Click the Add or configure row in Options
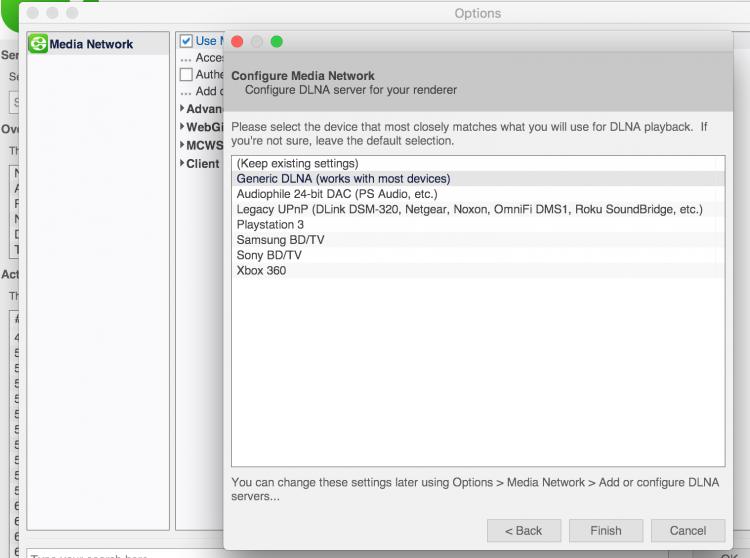 click(x=202, y=91)
